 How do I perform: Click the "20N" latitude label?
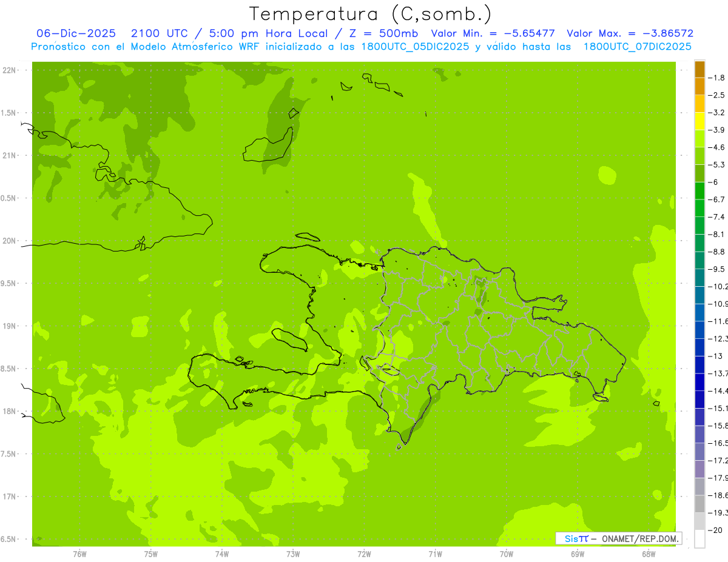pos(9,241)
